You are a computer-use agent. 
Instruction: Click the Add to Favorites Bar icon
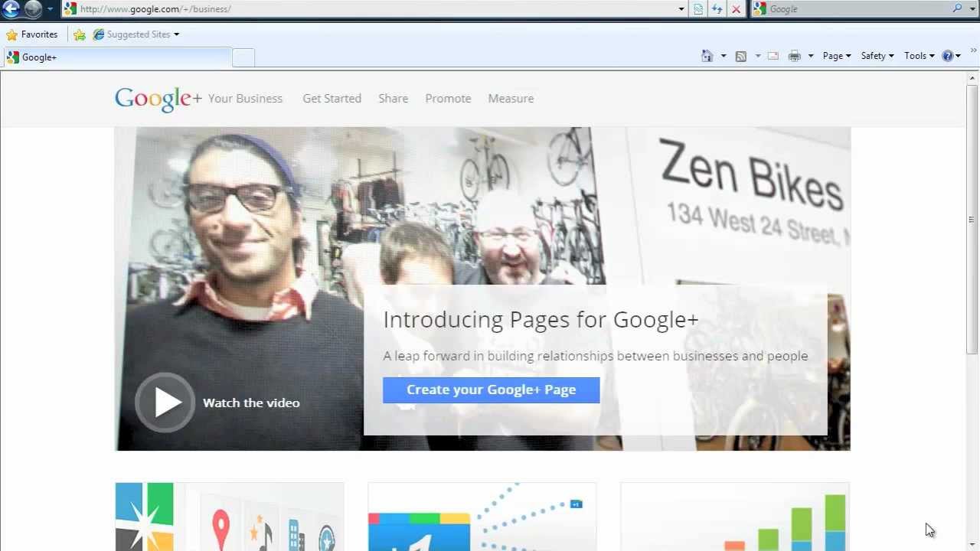coord(80,34)
